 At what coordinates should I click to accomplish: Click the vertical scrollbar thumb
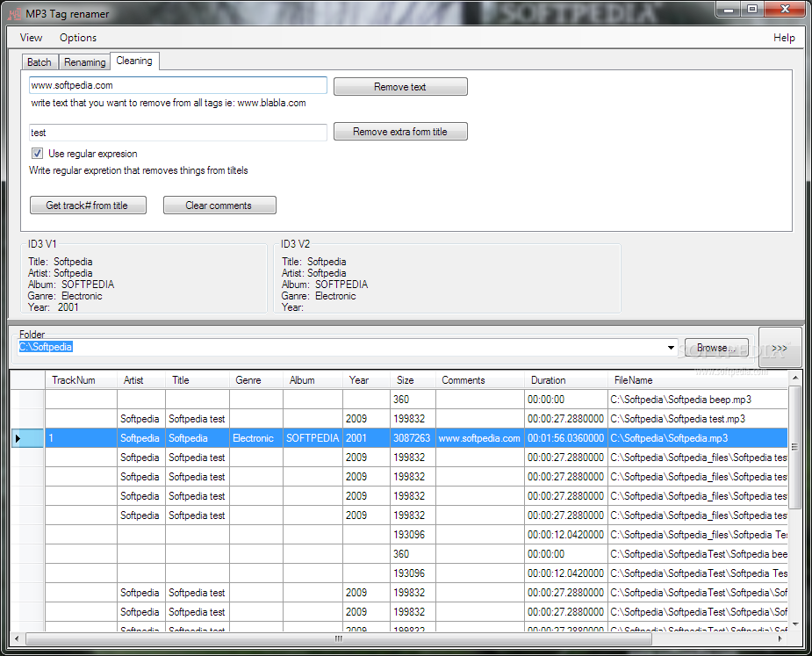795,447
